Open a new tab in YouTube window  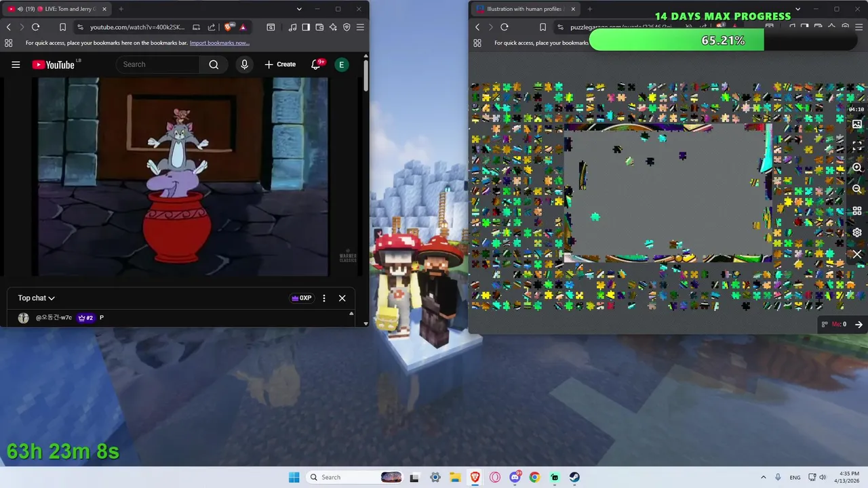121,9
